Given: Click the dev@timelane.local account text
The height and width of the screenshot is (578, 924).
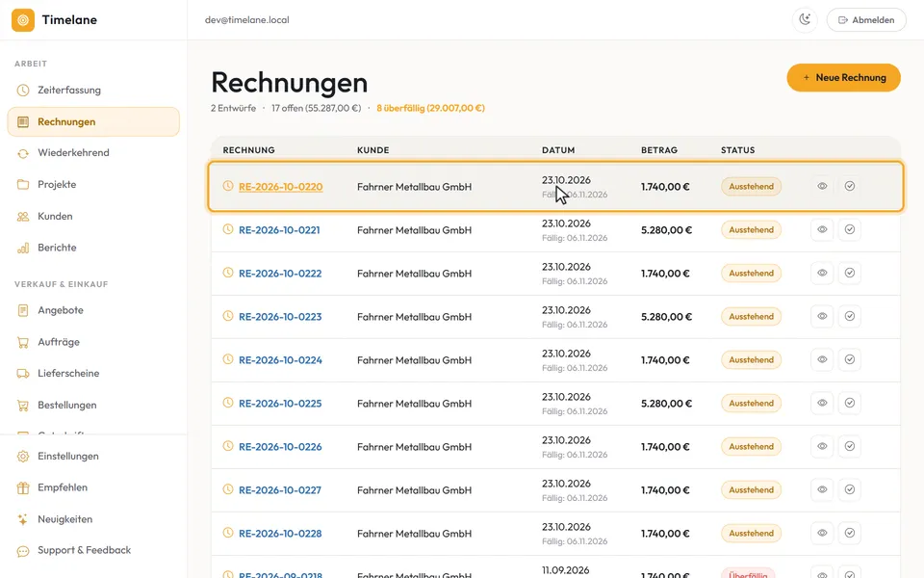Looking at the screenshot, I should pyautogui.click(x=247, y=20).
